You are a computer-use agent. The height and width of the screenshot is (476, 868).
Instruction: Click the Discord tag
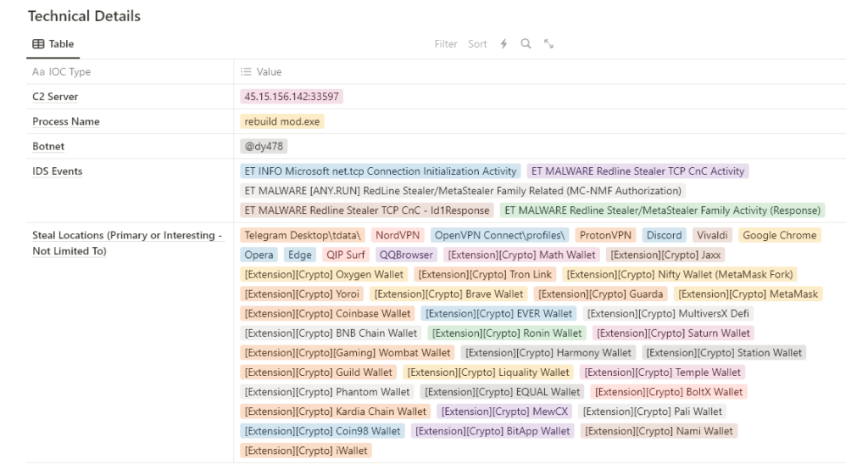click(x=665, y=235)
